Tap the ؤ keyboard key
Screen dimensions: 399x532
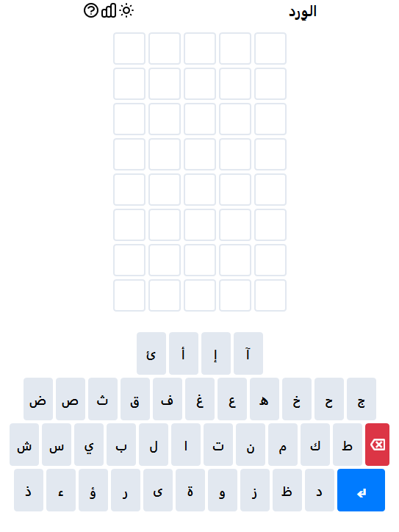point(93,490)
